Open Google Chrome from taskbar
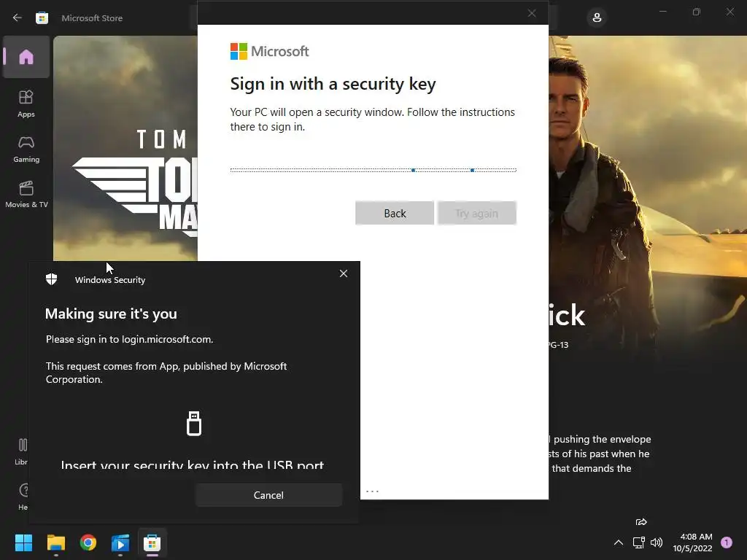The image size is (747, 560). [x=88, y=542]
